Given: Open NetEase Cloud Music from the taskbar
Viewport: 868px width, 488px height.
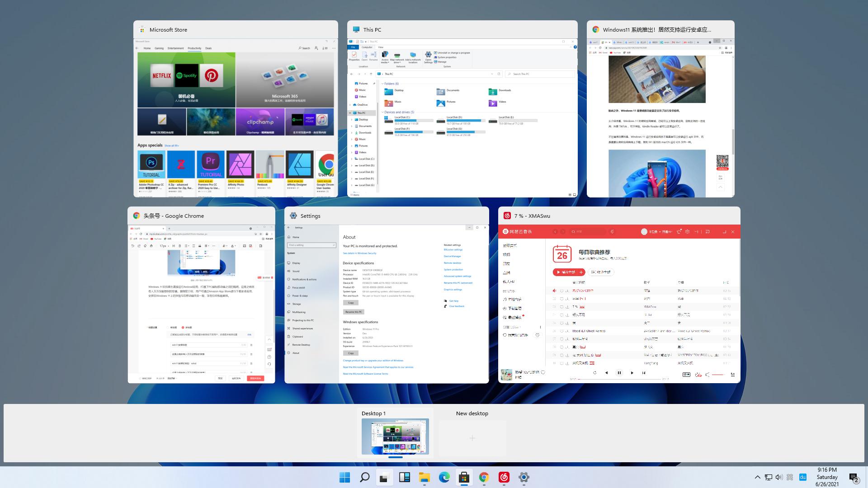Looking at the screenshot, I should pyautogui.click(x=504, y=477).
